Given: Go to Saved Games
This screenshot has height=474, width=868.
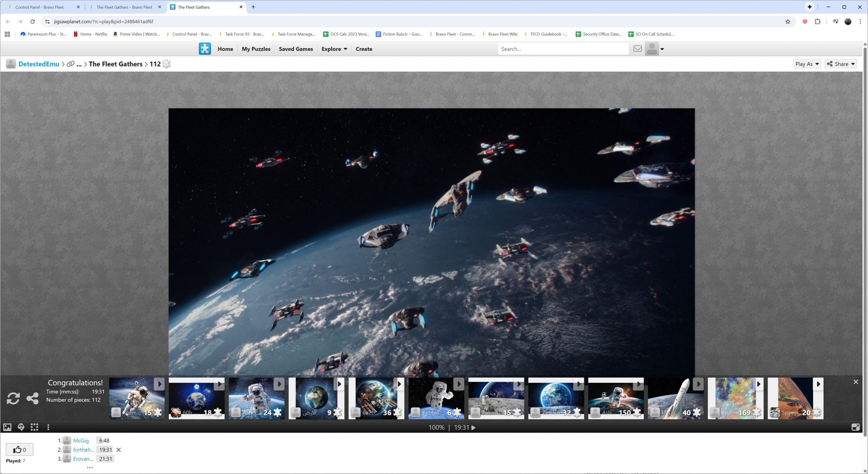Looking at the screenshot, I should [296, 49].
